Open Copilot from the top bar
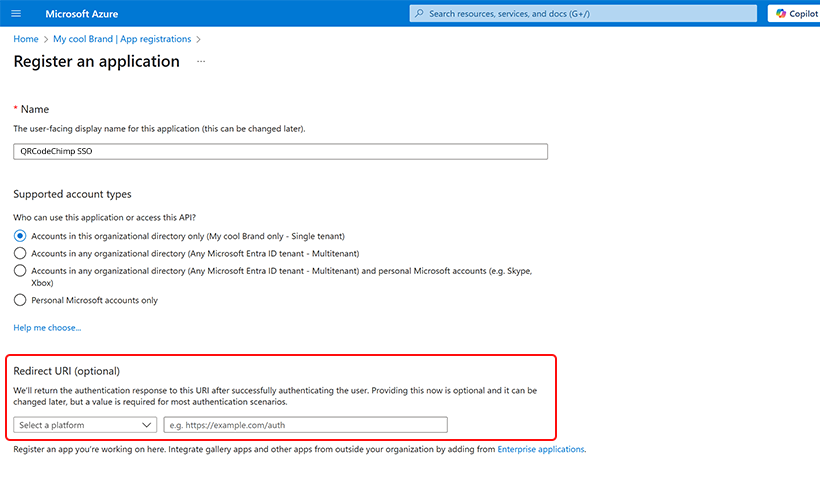The height and width of the screenshot is (480, 820). (796, 14)
